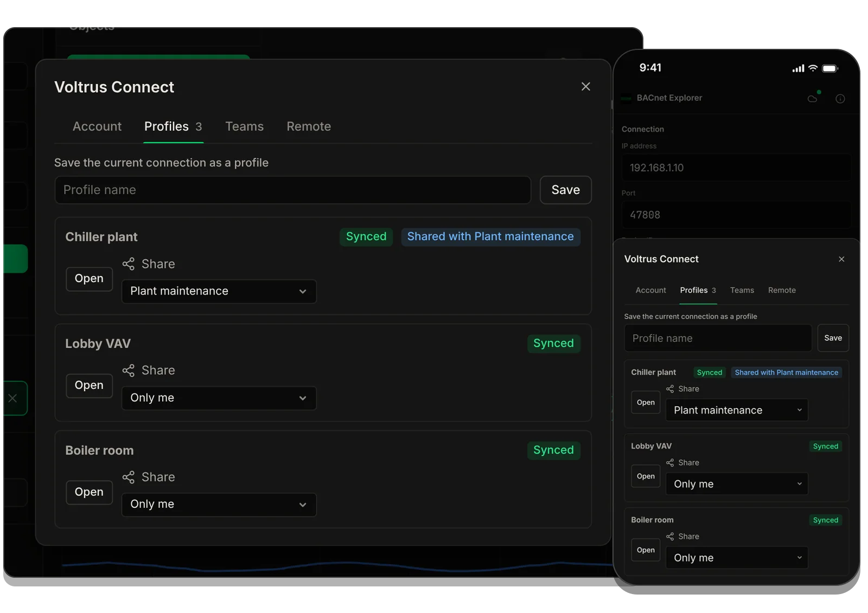This screenshot has width=868, height=613.
Task: Switch to Remote tab in desktop dialog
Action: click(x=309, y=126)
